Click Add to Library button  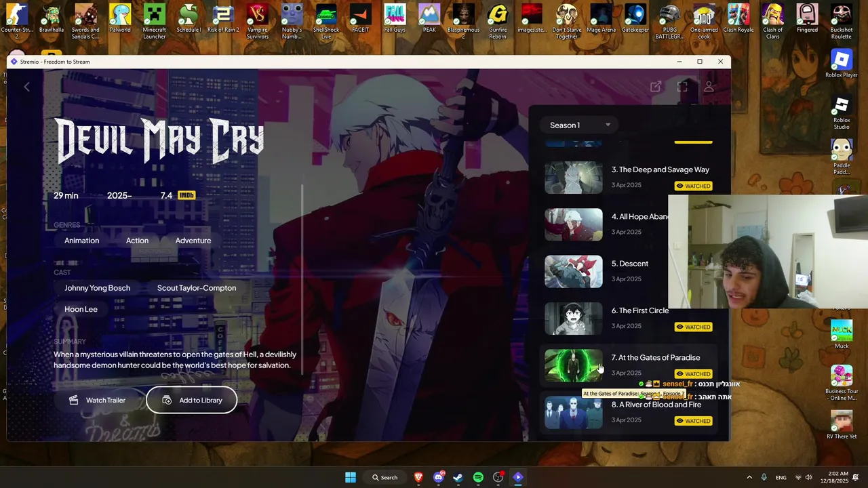192,400
